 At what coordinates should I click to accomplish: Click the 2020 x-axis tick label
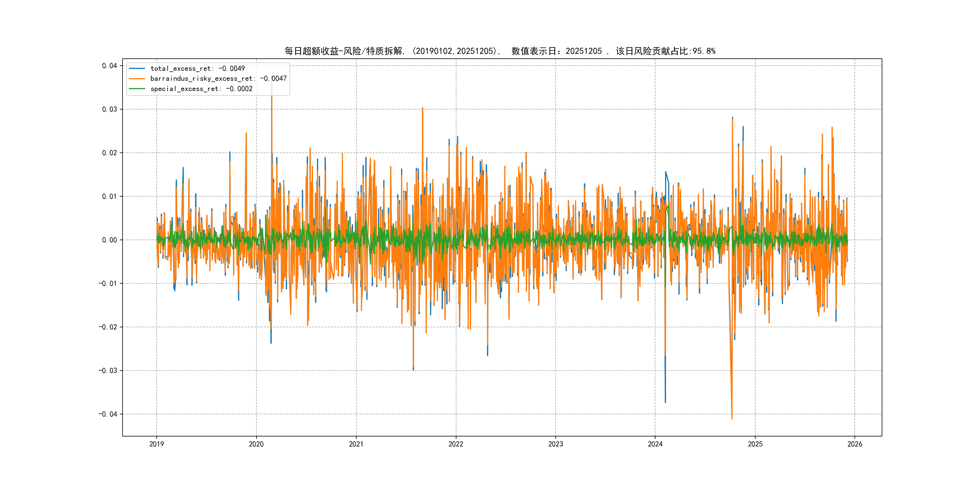coord(256,444)
